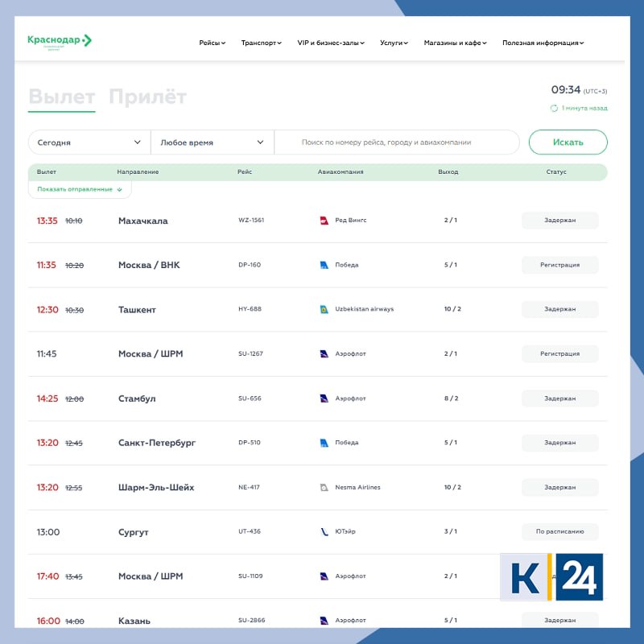Open the Полезная информация menu
644x644 pixels.
point(543,43)
